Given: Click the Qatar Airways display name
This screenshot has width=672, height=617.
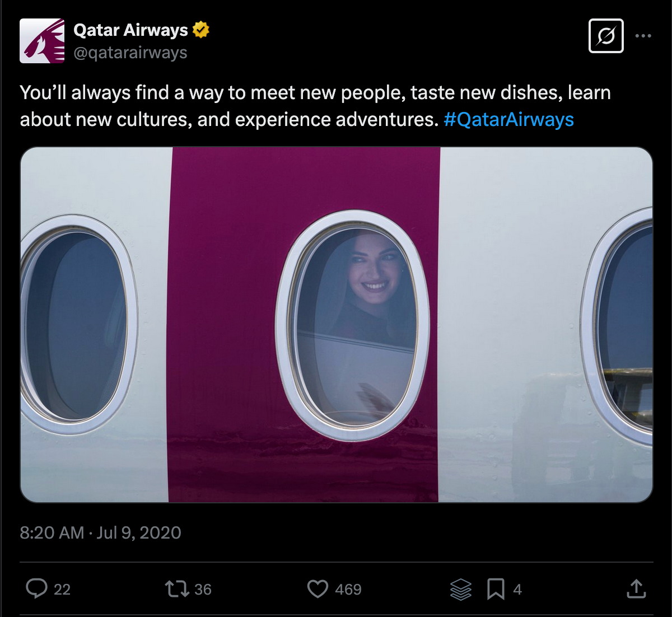Looking at the screenshot, I should click(x=131, y=30).
